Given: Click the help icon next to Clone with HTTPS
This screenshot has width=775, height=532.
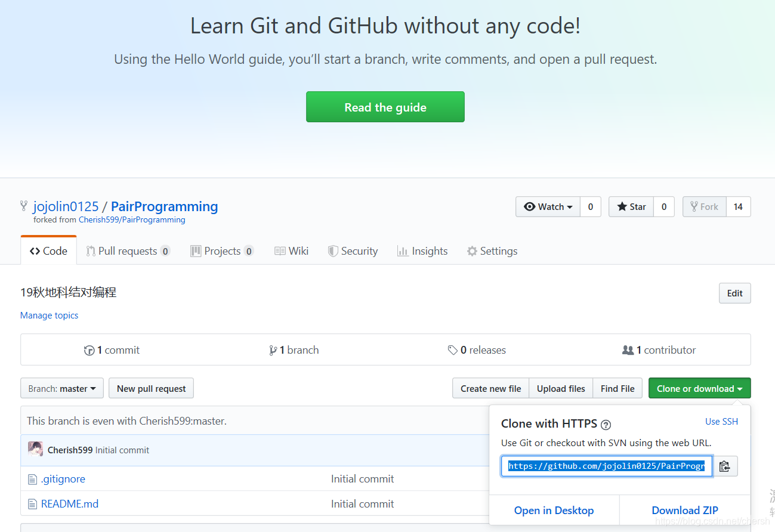Looking at the screenshot, I should pyautogui.click(x=606, y=425).
